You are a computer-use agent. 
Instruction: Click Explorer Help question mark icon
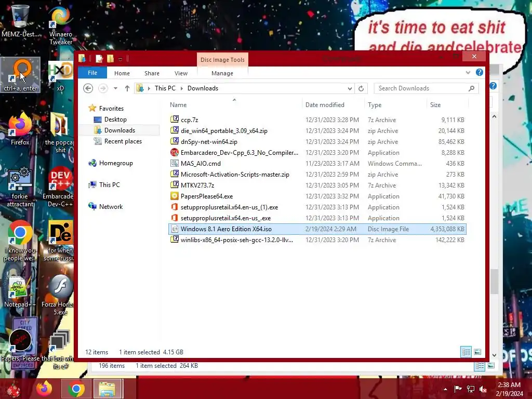point(479,72)
